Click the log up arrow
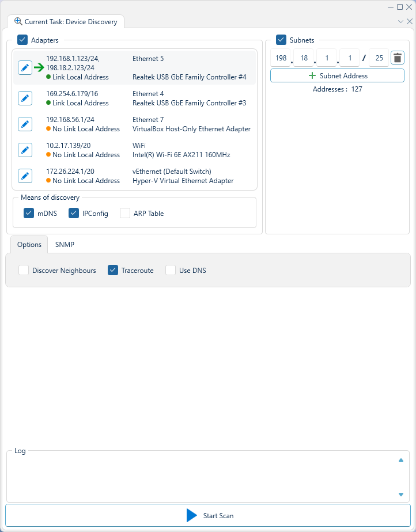416x532 pixels. coord(401,461)
